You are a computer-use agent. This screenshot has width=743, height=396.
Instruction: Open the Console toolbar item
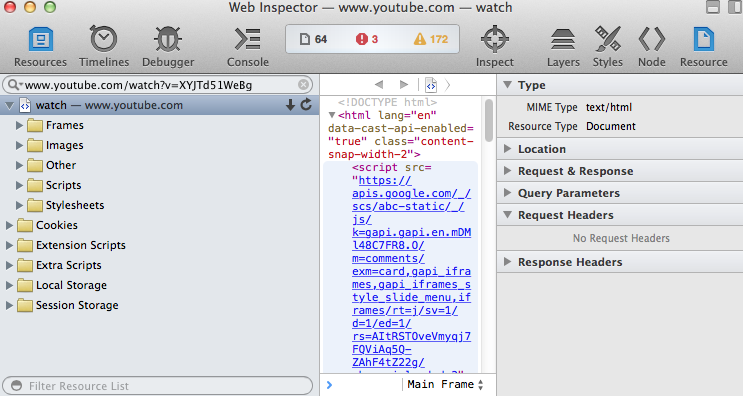coord(247,47)
